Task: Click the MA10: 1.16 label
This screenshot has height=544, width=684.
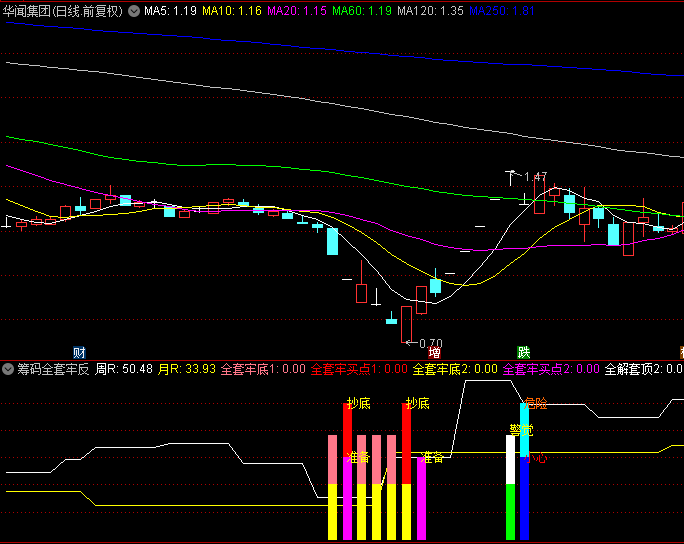Action: (x=232, y=11)
